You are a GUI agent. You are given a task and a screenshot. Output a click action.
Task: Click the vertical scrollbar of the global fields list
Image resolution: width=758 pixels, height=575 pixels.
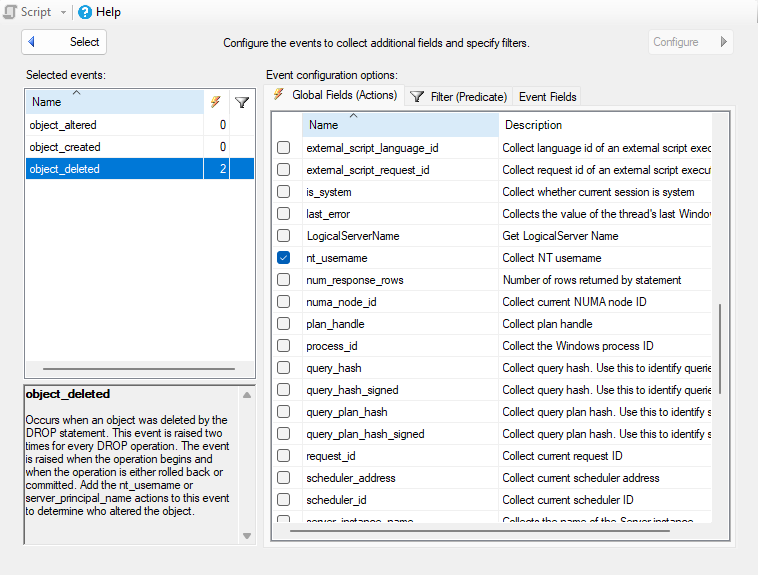point(720,349)
